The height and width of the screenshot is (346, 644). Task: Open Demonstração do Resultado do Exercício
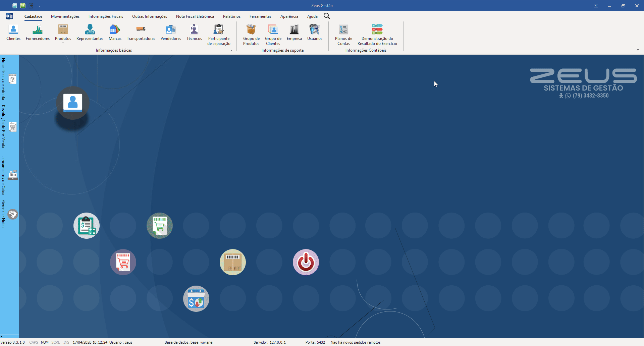pyautogui.click(x=377, y=35)
